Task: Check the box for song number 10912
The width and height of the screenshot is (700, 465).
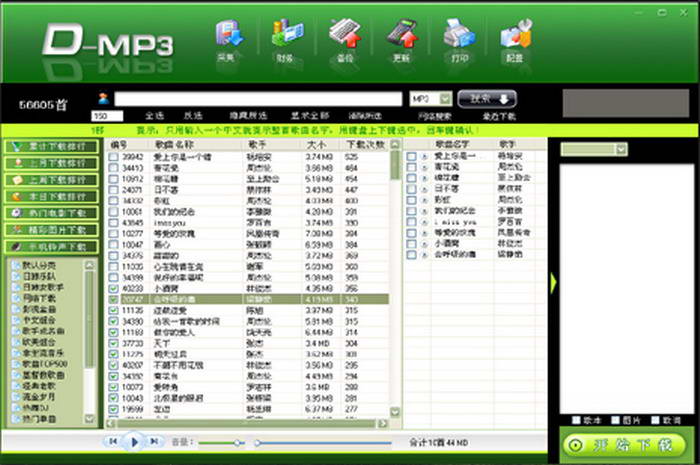Action: (x=113, y=179)
